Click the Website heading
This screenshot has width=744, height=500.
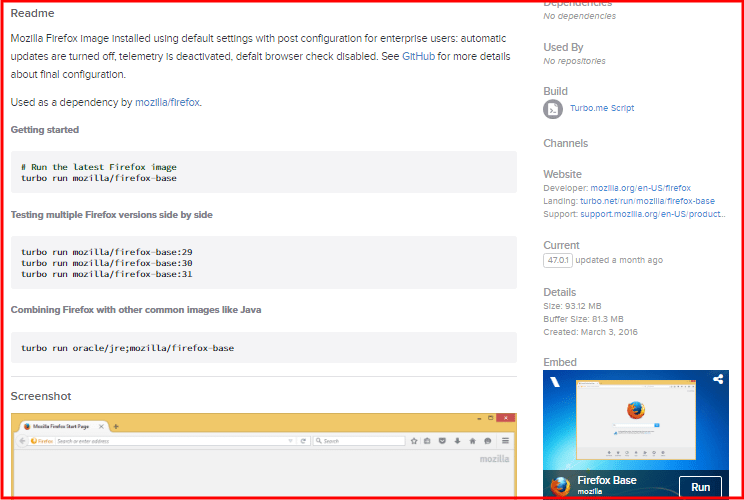click(562, 174)
